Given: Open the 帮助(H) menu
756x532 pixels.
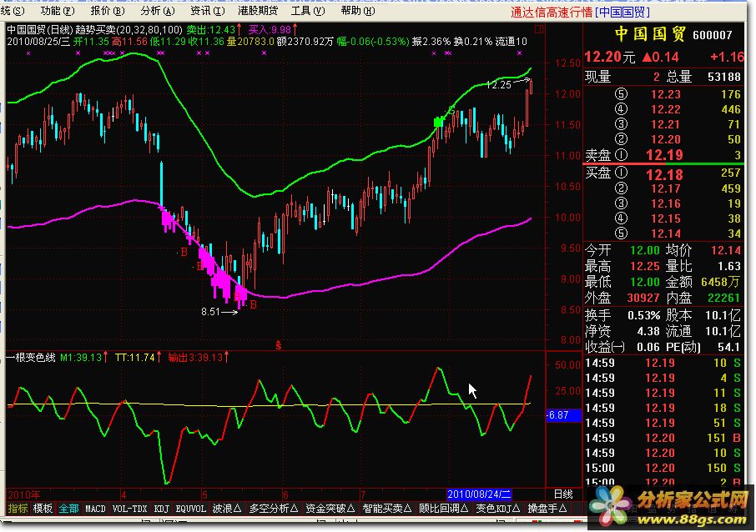Looking at the screenshot, I should (x=358, y=11).
